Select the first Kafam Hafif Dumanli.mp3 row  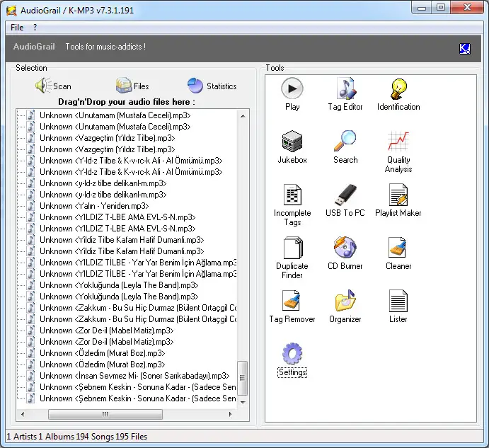click(x=122, y=240)
